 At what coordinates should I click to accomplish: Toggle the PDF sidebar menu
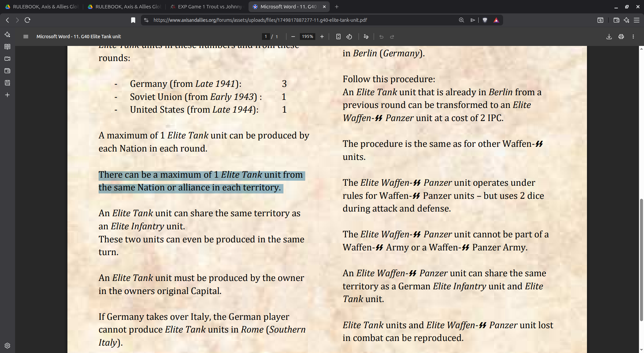click(x=26, y=37)
